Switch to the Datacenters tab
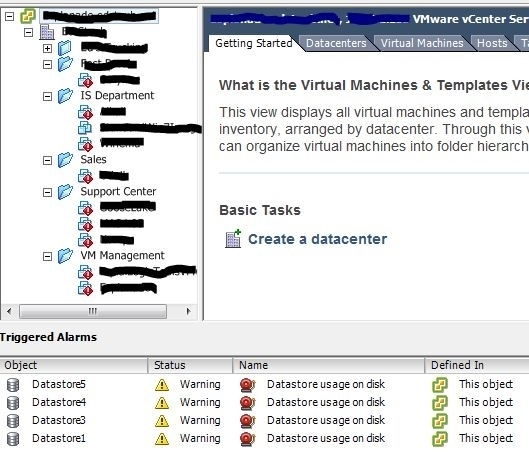Image resolution: width=529 pixels, height=454 pixels. (336, 43)
